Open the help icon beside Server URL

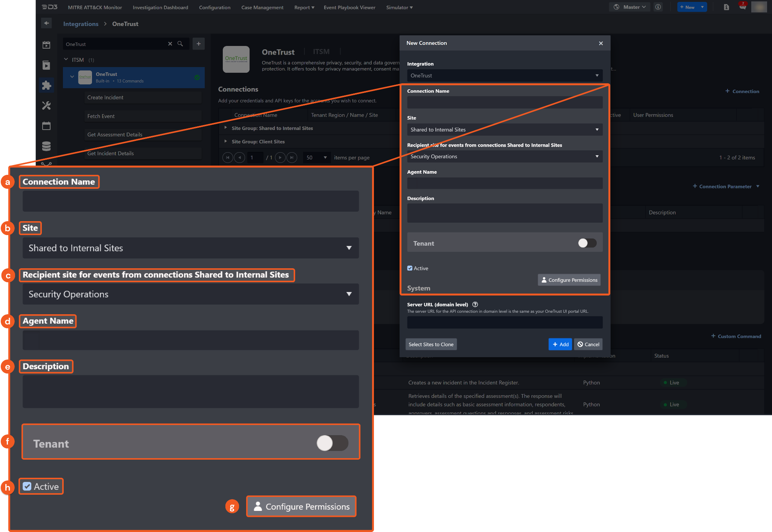point(475,304)
